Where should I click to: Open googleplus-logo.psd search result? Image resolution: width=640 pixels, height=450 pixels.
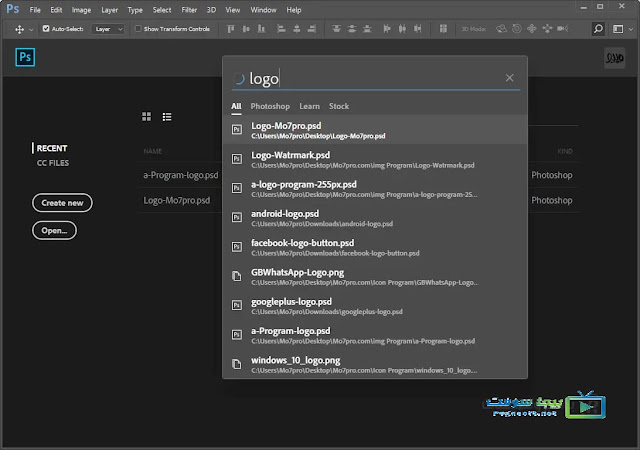pyautogui.click(x=375, y=305)
